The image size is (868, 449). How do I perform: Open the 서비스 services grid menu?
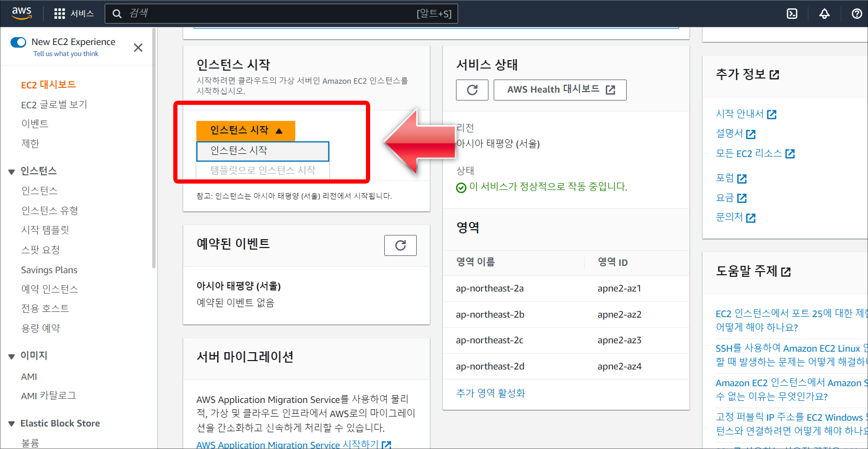tap(74, 14)
